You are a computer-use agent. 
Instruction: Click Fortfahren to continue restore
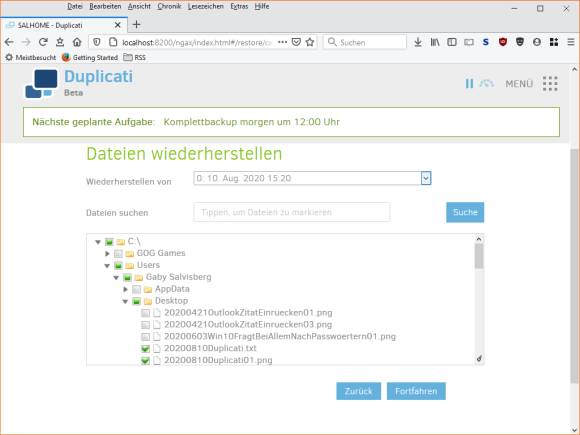[416, 391]
